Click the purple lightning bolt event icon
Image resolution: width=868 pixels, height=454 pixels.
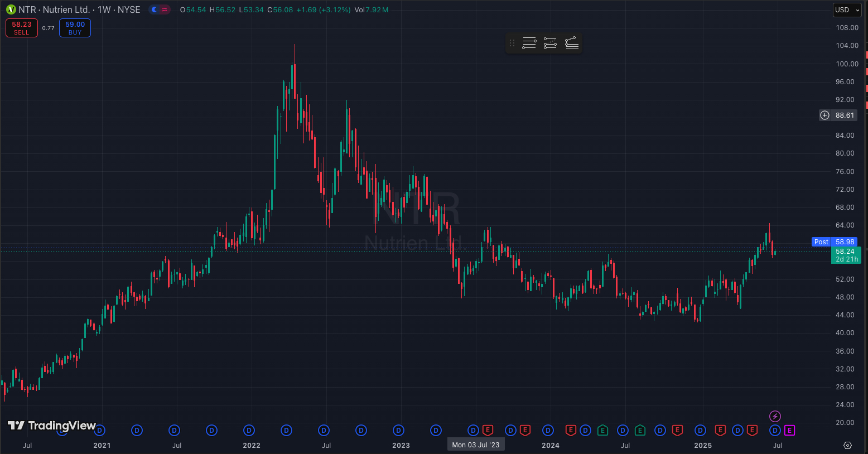coord(775,416)
